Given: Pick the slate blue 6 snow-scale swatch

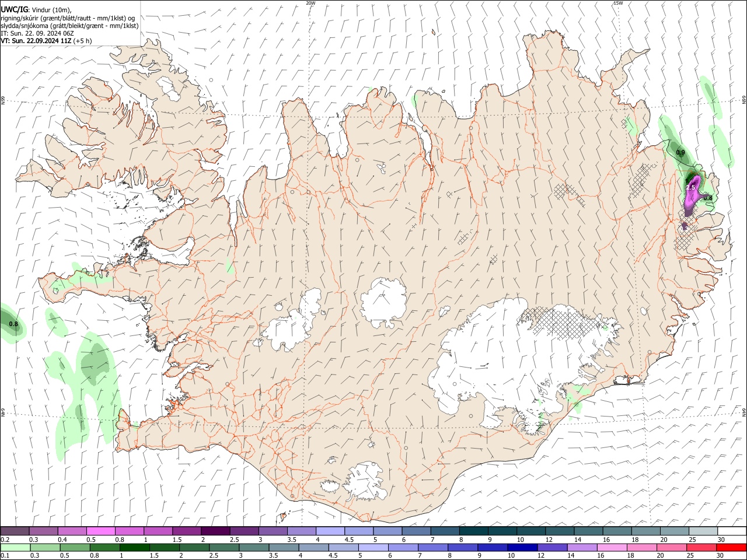Looking at the screenshot, I should (416, 531).
